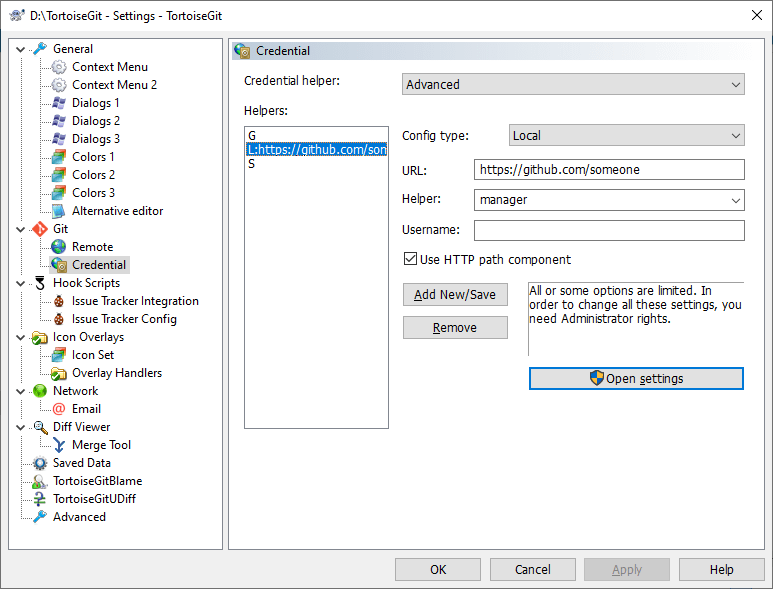Click the Issue Tracker Integration bug icon

pyautogui.click(x=59, y=301)
